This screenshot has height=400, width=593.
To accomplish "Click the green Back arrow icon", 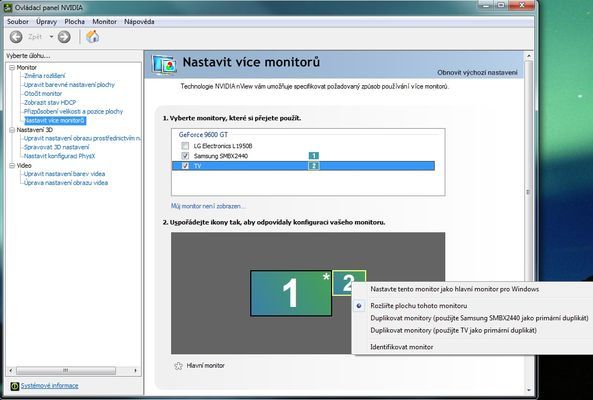I will pyautogui.click(x=16, y=37).
